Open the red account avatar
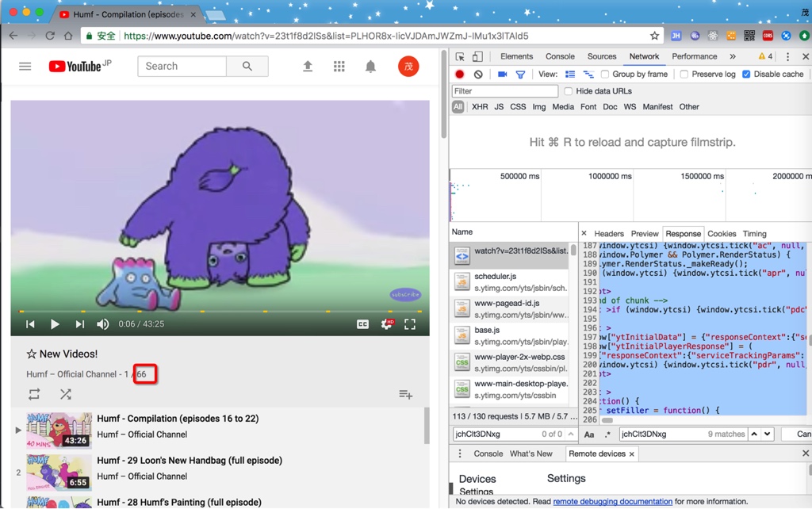Image resolution: width=812 pixels, height=509 pixels. click(408, 67)
